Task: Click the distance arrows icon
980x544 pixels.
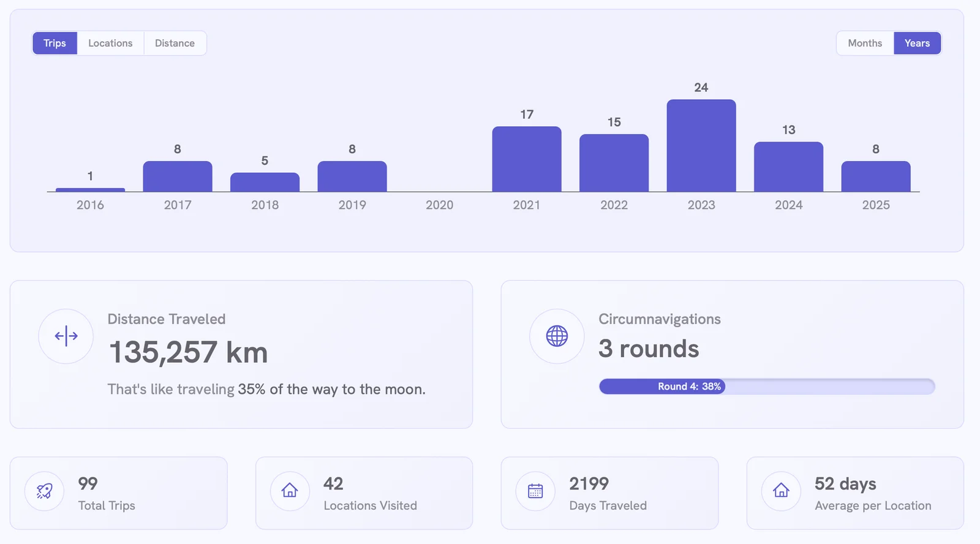Action: 66,336
